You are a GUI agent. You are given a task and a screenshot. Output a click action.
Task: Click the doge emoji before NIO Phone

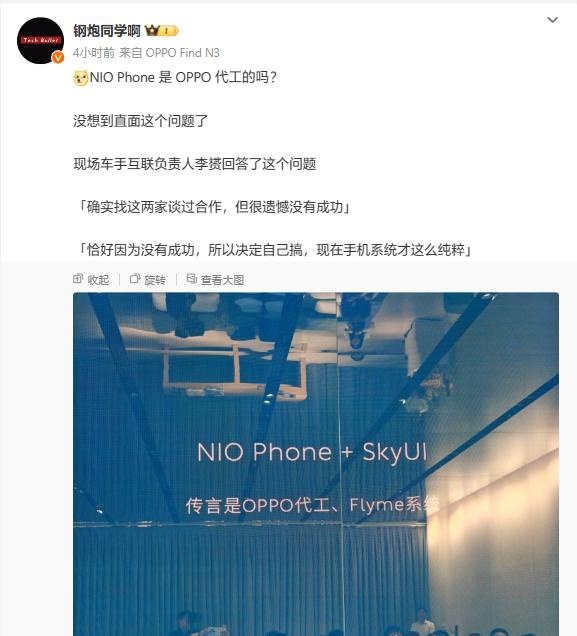81,77
